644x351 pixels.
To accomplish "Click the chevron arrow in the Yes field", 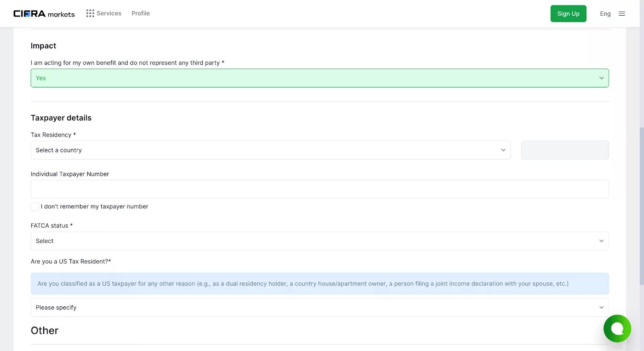I will [x=601, y=78].
